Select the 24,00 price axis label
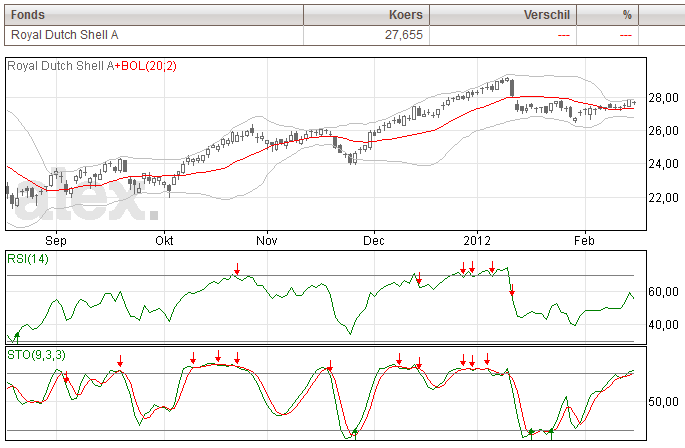Image resolution: width=685 pixels, height=448 pixels. (663, 164)
